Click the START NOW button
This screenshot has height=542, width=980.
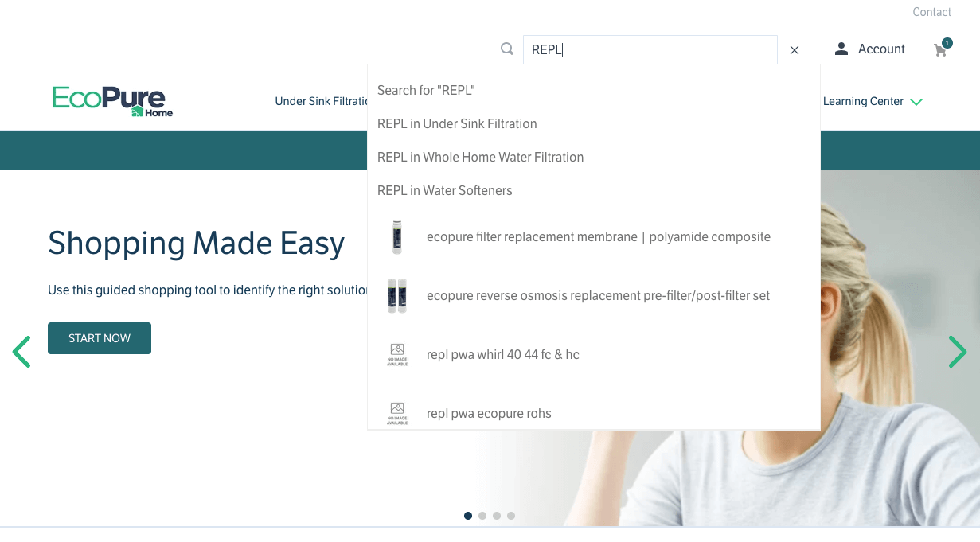point(100,338)
